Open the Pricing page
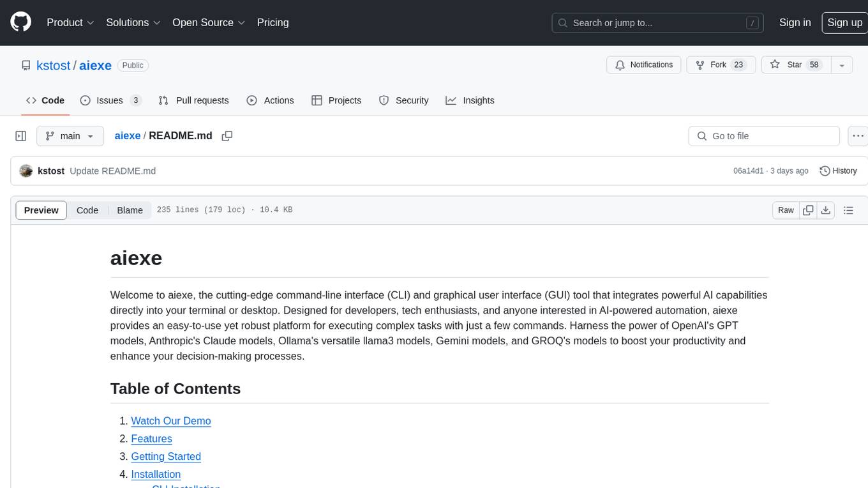Image resolution: width=868 pixels, height=488 pixels. point(273,22)
